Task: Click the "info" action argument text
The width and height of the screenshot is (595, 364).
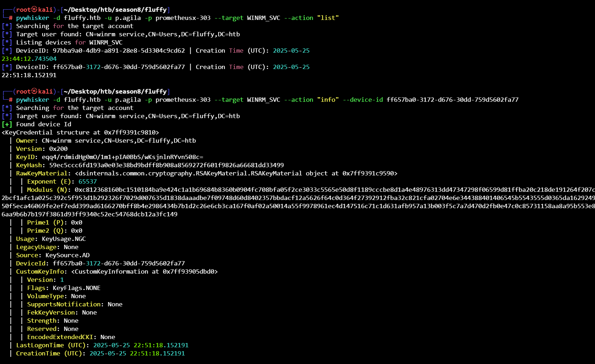Action: click(x=328, y=100)
